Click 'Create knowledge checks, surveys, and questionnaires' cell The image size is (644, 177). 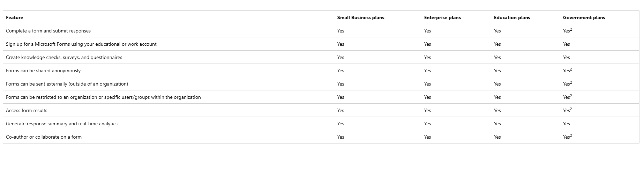point(64,57)
